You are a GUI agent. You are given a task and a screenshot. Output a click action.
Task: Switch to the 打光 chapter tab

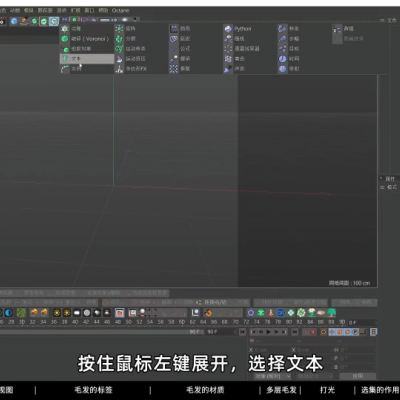point(327,390)
